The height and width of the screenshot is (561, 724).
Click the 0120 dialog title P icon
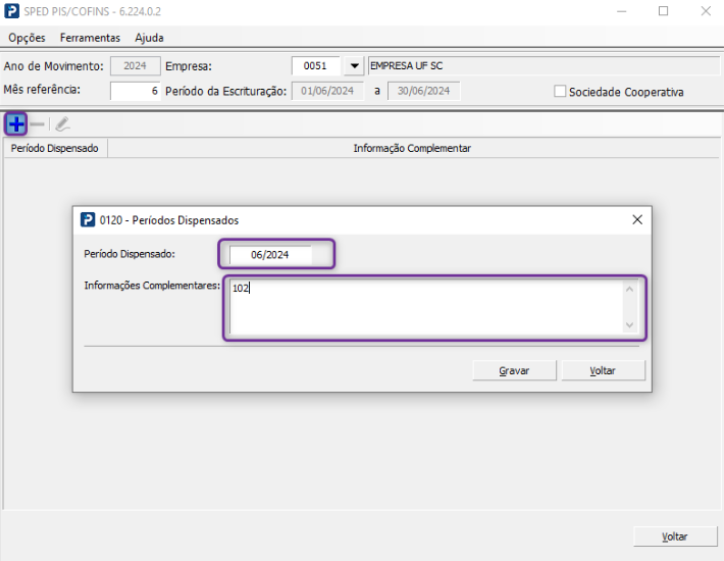[x=88, y=220]
